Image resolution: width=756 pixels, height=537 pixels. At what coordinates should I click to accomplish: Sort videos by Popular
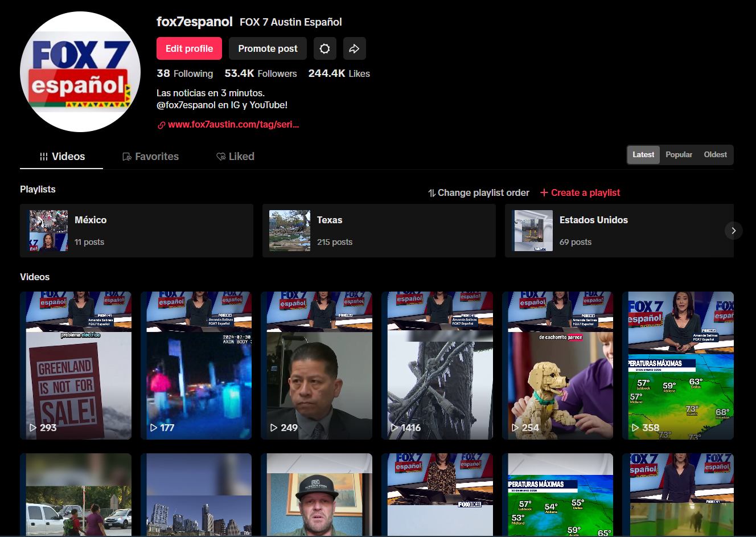click(x=679, y=155)
